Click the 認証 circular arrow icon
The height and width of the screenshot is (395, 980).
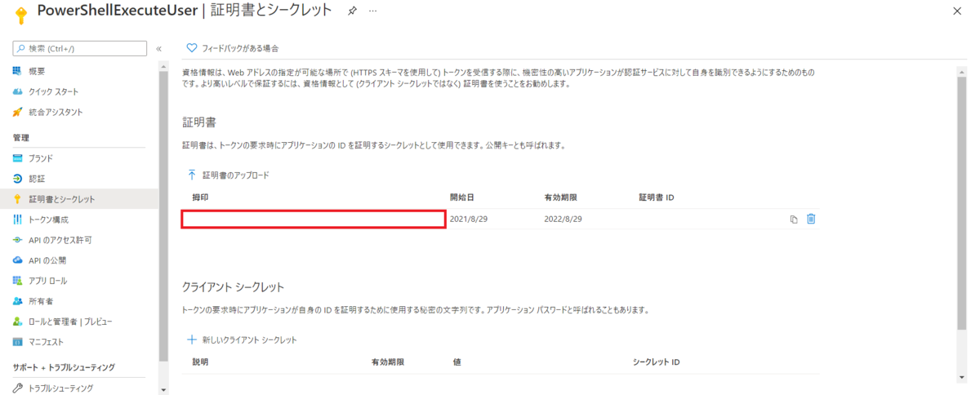(x=17, y=179)
